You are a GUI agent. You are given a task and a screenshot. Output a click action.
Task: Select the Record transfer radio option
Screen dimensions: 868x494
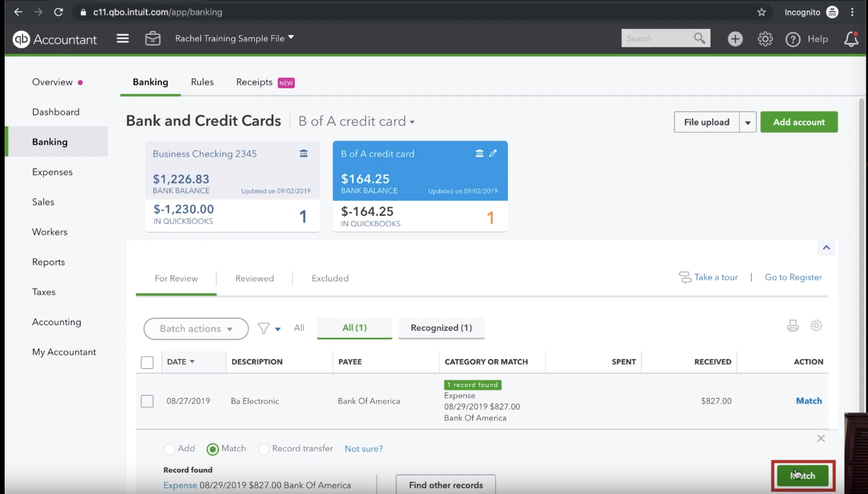[x=264, y=449]
